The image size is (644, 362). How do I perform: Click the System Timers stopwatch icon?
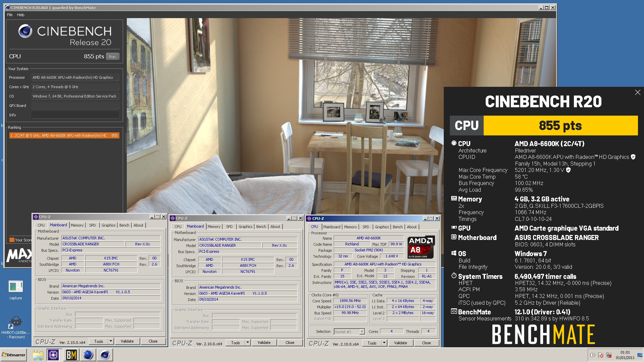[x=454, y=276]
